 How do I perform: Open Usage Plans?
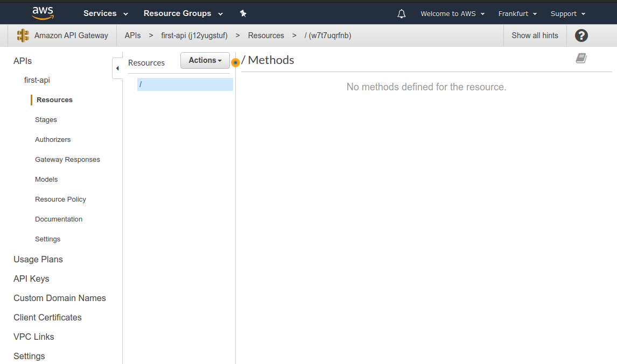point(38,260)
